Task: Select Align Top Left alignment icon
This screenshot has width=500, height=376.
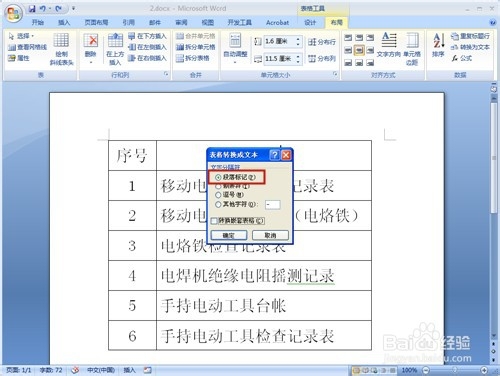Action: click(348, 38)
